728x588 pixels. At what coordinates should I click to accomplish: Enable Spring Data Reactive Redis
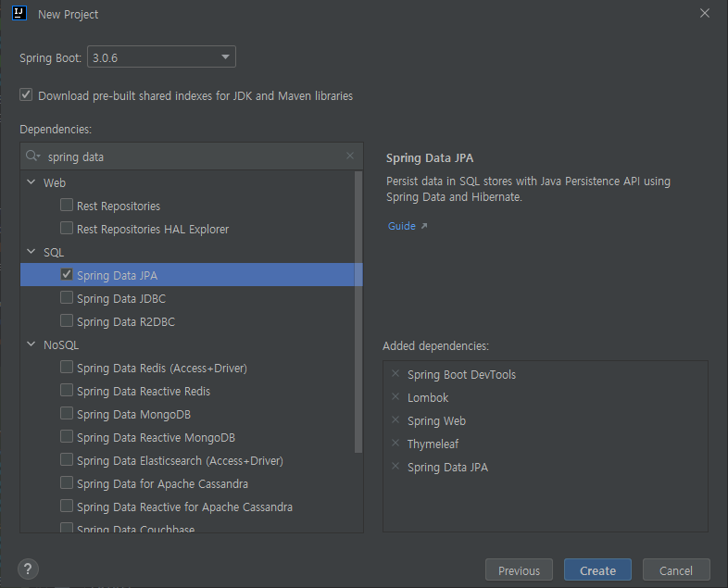click(67, 390)
